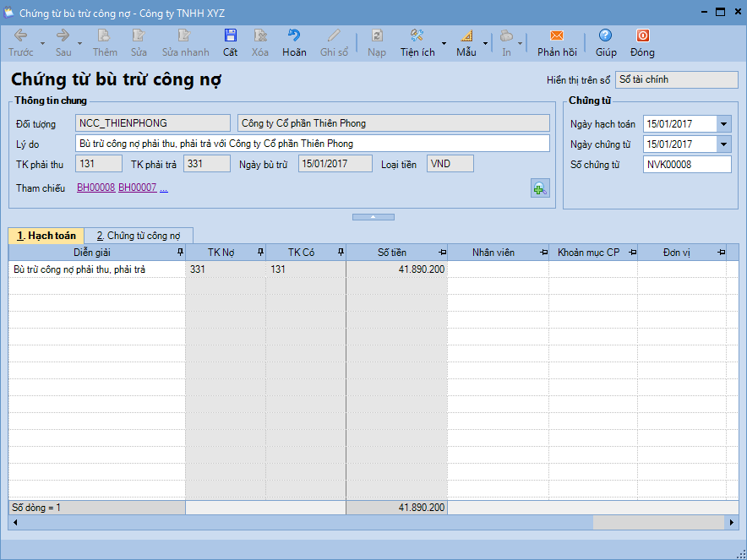747x560 pixels.
Task: Open the Tiện ích utilities tool
Action: point(417,36)
